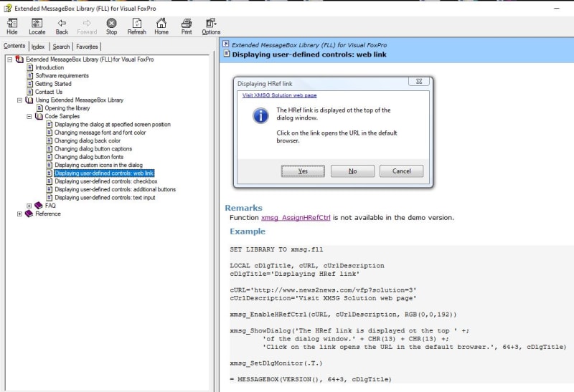Screen dimensions: 574x392
Task: Click the Remarks heading
Action: (243, 208)
